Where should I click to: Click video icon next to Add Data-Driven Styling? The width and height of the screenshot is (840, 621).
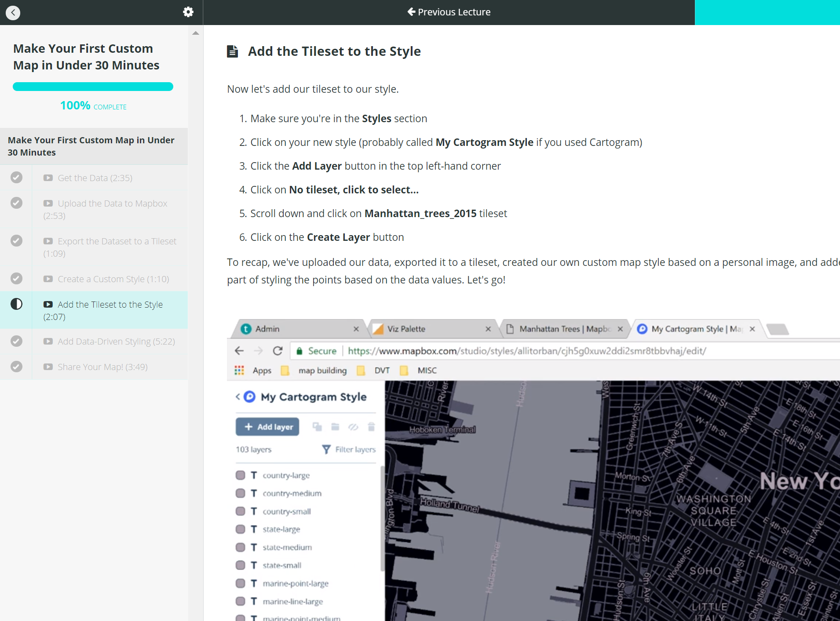48,341
